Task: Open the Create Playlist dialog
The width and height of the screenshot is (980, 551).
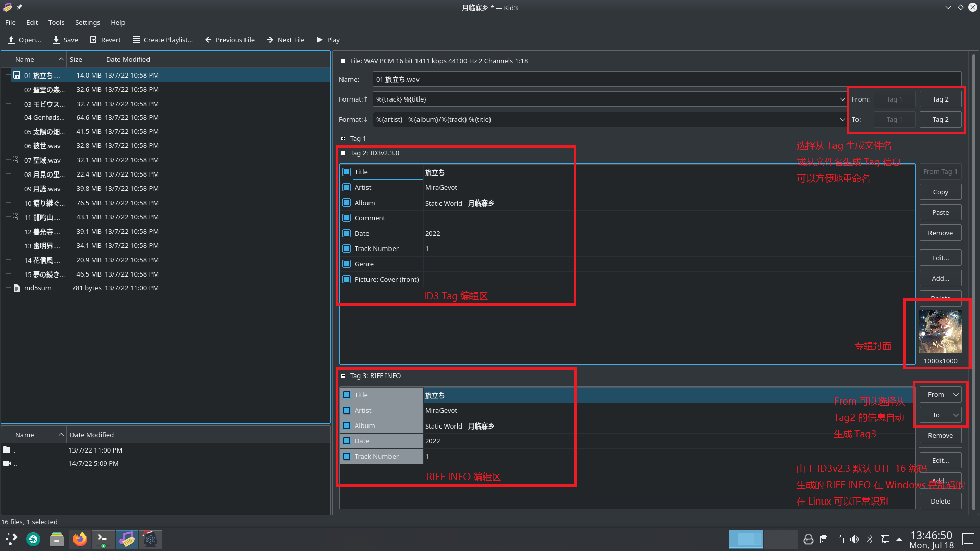Action: (x=163, y=40)
